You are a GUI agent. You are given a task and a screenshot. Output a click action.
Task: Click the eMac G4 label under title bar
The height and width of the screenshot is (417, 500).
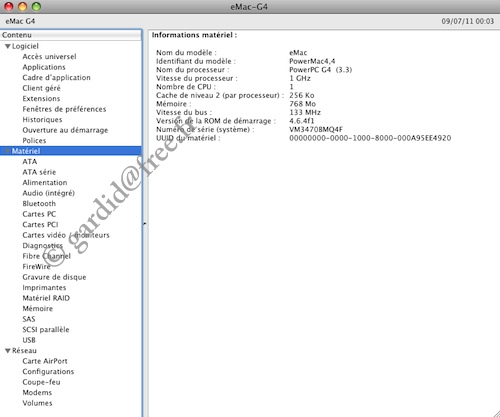pos(20,21)
